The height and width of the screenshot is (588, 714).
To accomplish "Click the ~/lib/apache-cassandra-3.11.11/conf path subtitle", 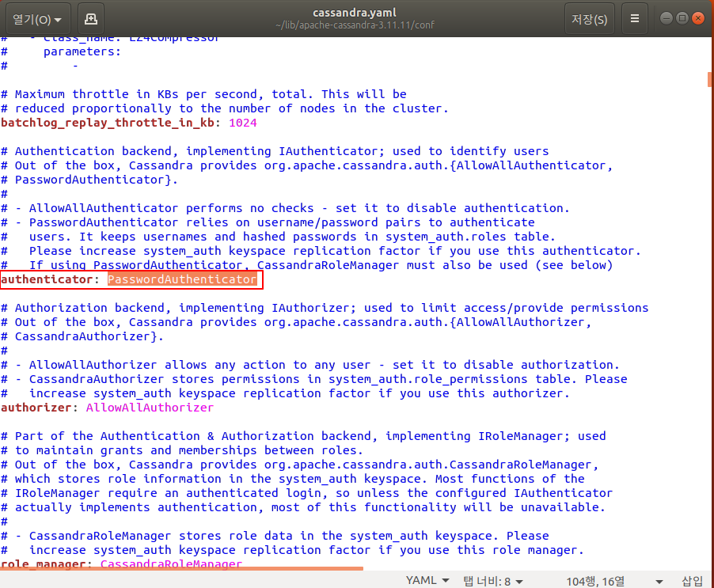I will [x=355, y=25].
